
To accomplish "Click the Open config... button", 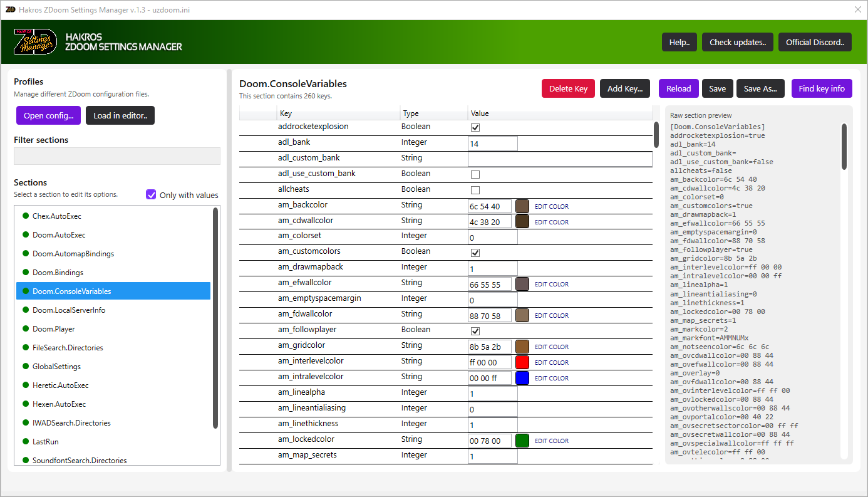I will click(48, 115).
